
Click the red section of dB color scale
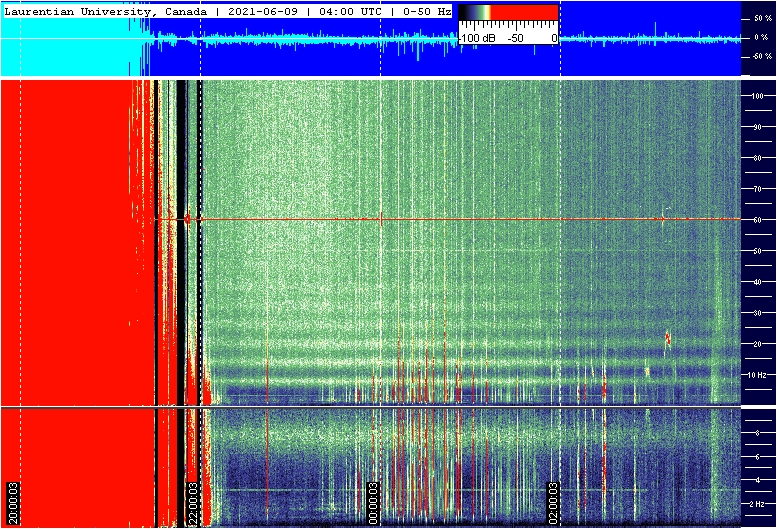tap(524, 12)
